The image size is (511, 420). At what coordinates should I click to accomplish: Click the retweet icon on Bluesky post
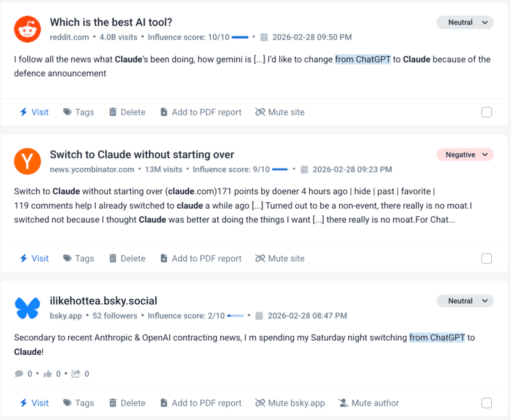tap(76, 373)
